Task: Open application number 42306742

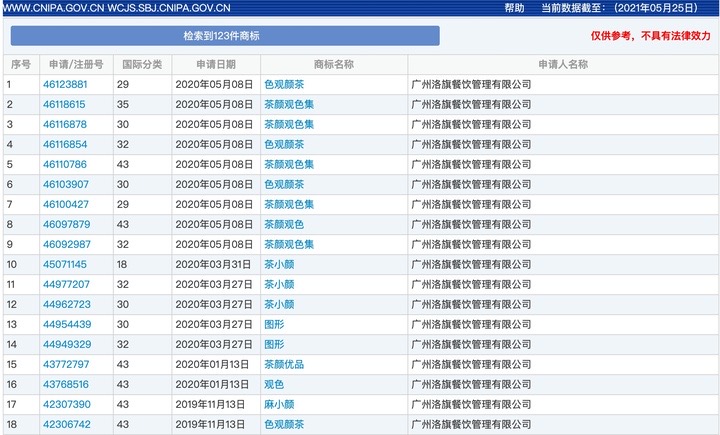Action: (x=65, y=425)
